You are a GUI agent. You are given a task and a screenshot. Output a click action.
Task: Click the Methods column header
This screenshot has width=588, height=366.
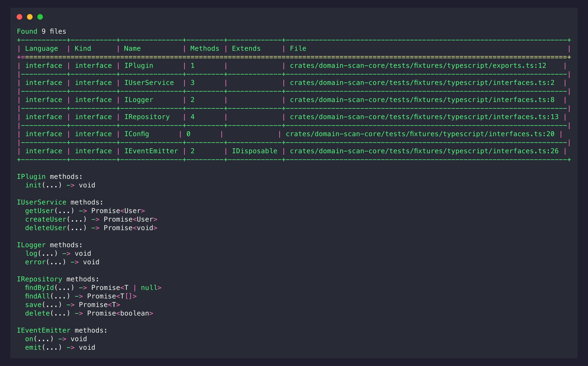(x=204, y=48)
